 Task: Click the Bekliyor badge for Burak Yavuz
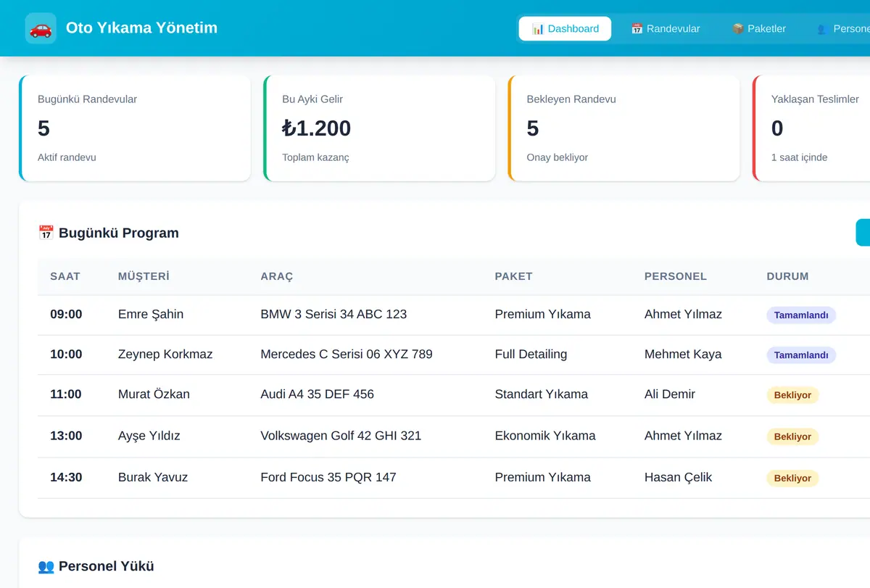pos(792,478)
